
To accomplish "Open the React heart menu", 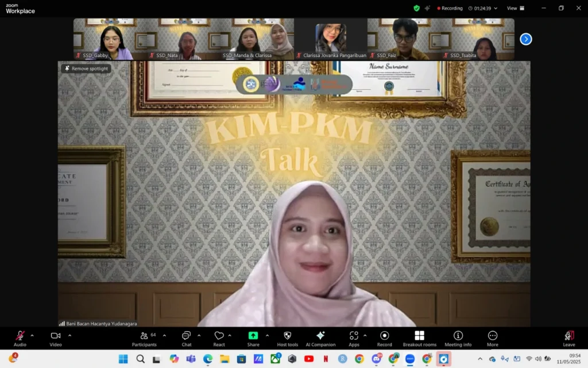I will click(x=219, y=338).
